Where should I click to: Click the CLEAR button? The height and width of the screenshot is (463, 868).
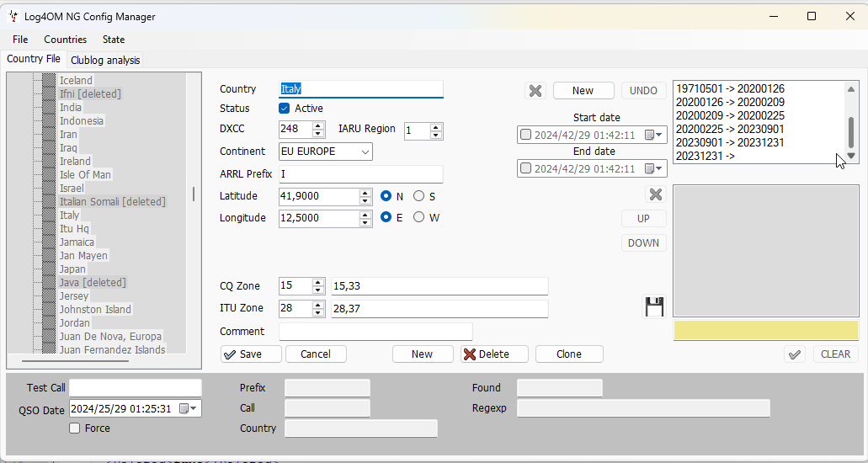coord(835,354)
